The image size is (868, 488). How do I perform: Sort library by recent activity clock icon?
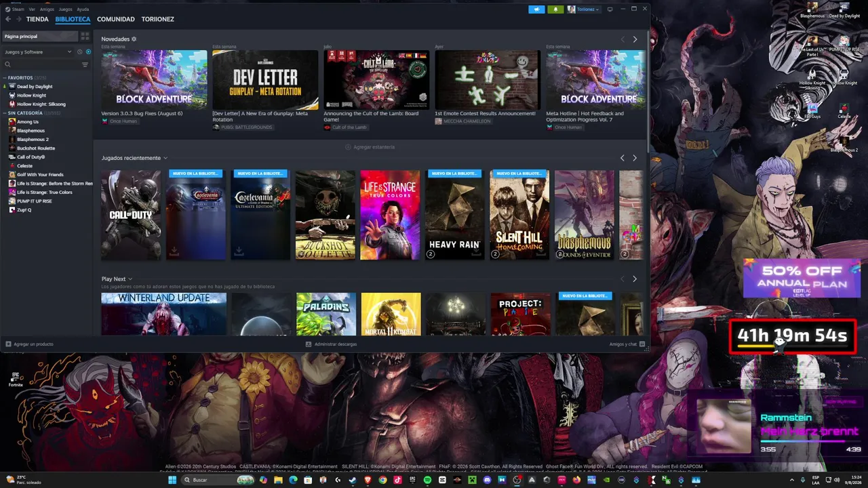(x=80, y=52)
